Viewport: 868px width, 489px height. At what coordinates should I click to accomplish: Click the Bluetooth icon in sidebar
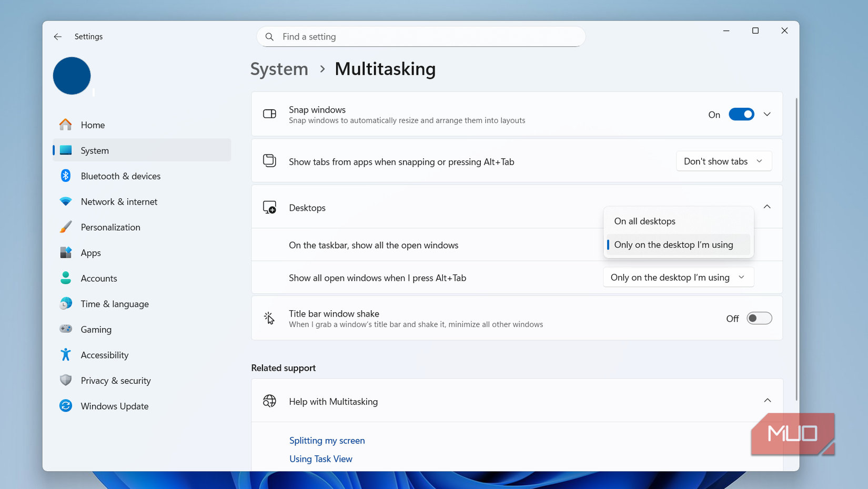(66, 176)
